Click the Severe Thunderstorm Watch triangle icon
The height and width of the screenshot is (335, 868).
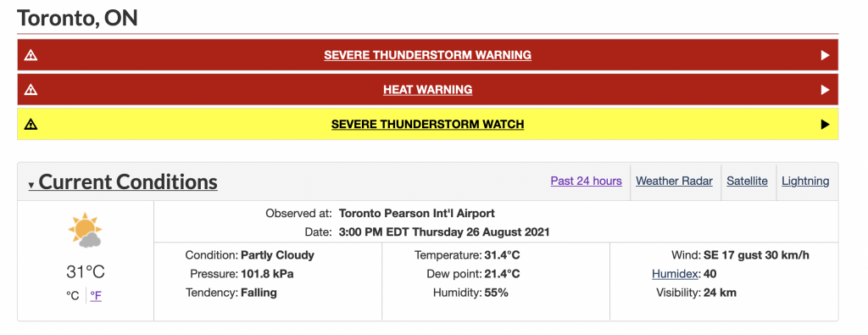click(x=31, y=124)
